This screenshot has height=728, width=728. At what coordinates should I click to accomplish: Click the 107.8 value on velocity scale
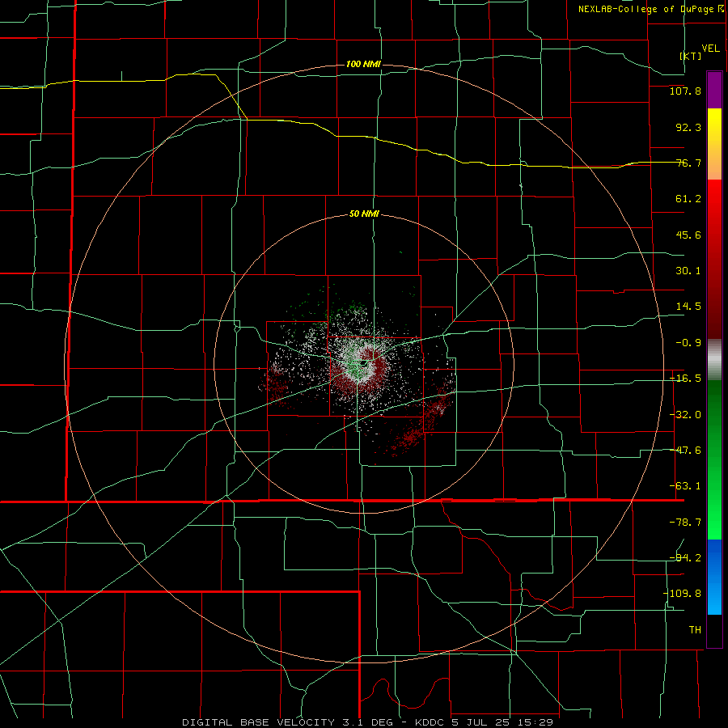point(685,91)
